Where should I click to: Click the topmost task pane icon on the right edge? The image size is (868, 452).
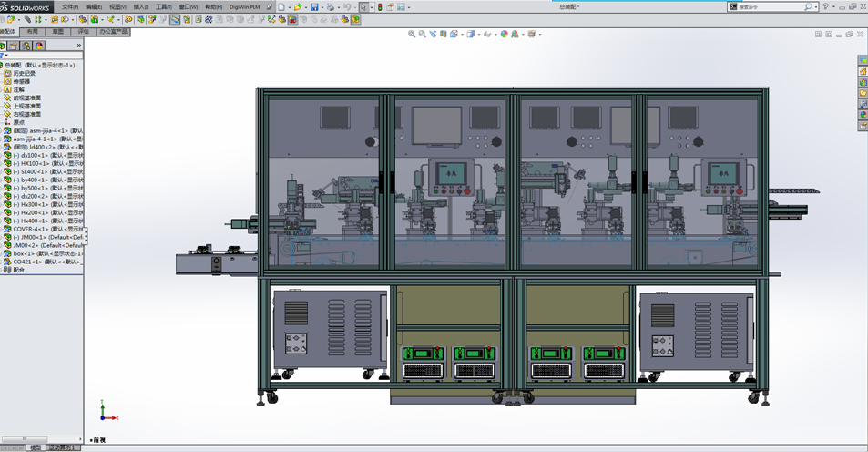pos(863,60)
